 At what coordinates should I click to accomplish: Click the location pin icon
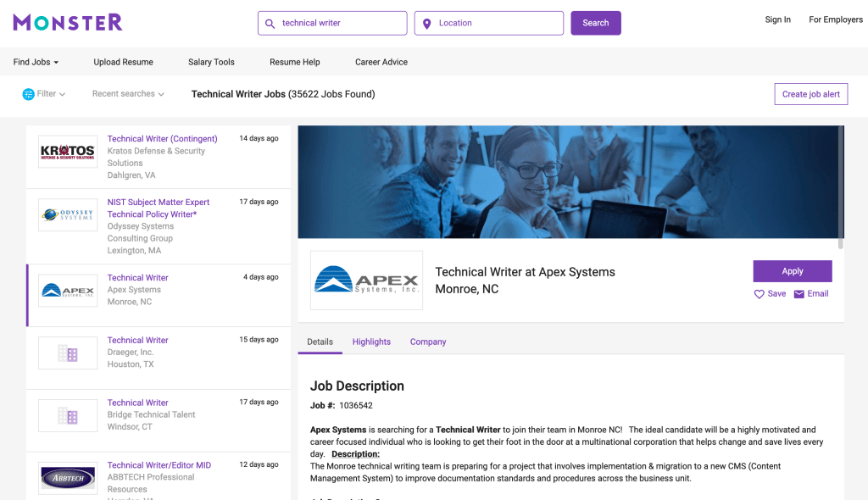[426, 24]
